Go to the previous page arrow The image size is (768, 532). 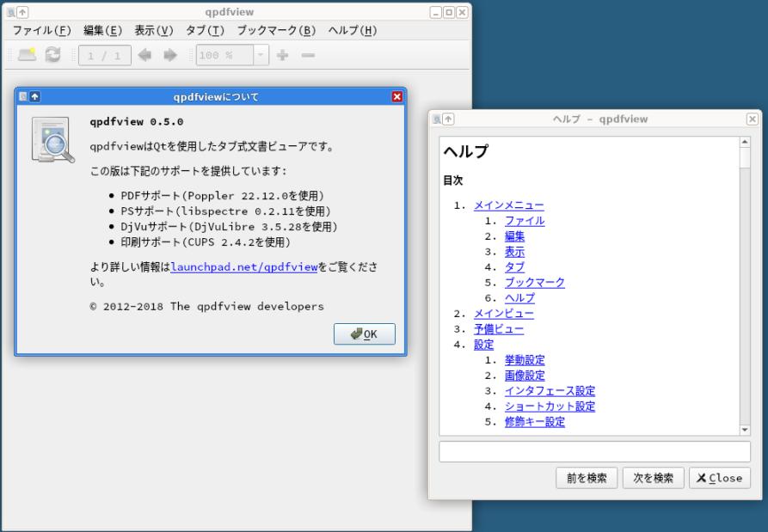click(x=144, y=55)
